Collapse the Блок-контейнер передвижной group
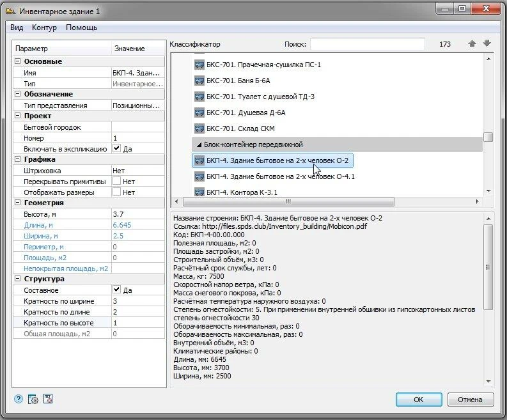Screen dimensions: 507x420 point(198,144)
